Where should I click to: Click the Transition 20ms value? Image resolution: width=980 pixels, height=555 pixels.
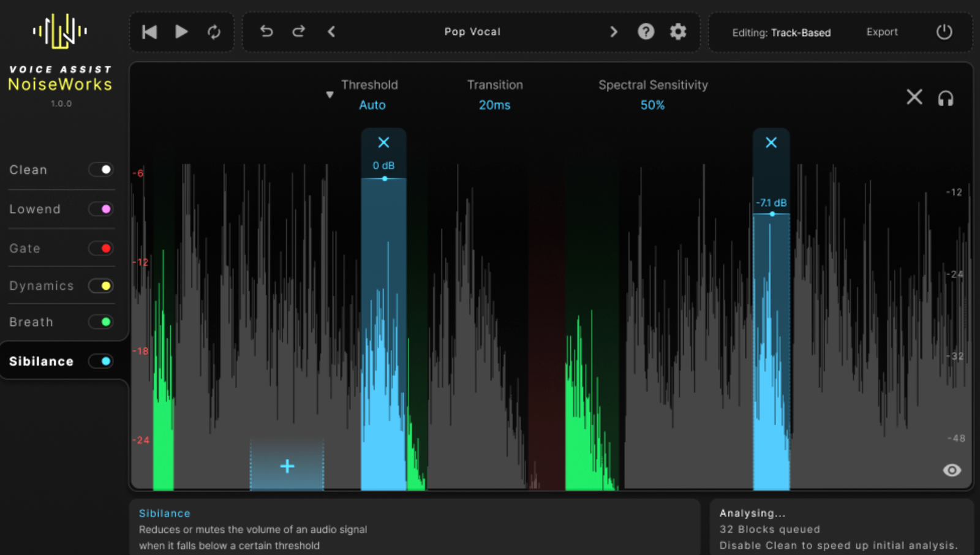pos(494,105)
